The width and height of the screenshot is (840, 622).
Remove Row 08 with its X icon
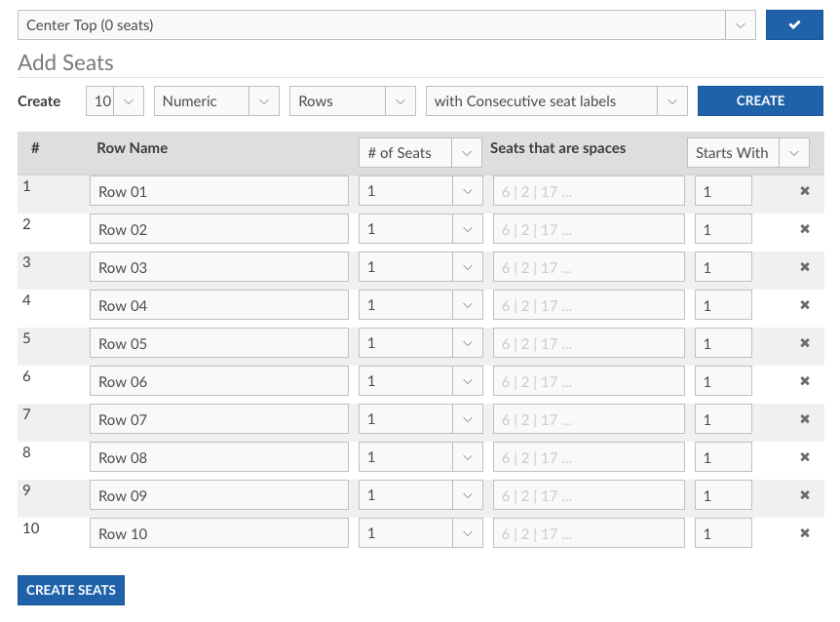[x=805, y=457]
